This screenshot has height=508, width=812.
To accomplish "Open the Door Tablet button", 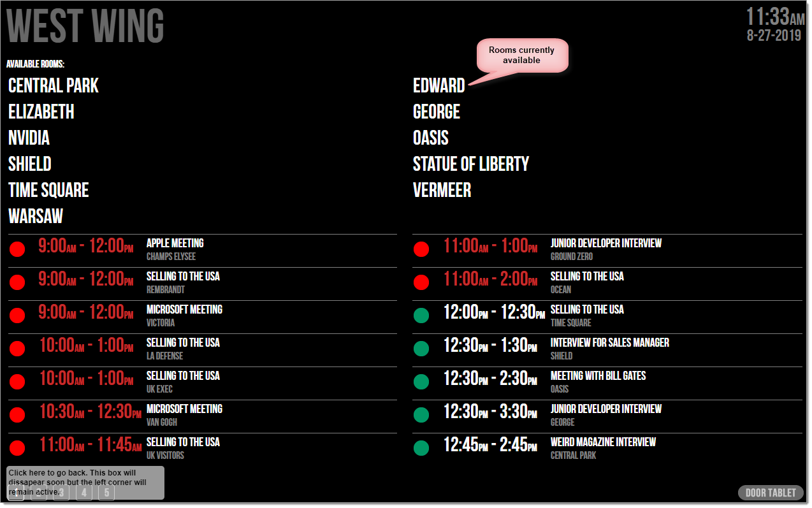I will (x=771, y=493).
